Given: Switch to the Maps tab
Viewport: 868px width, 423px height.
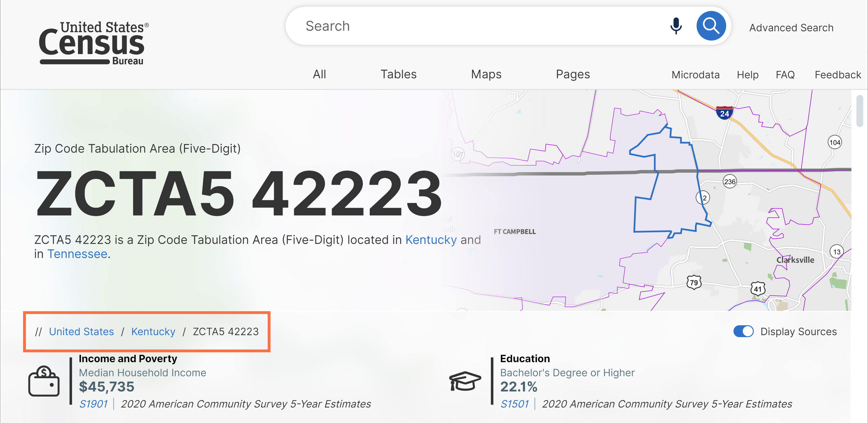Looking at the screenshot, I should tap(486, 74).
